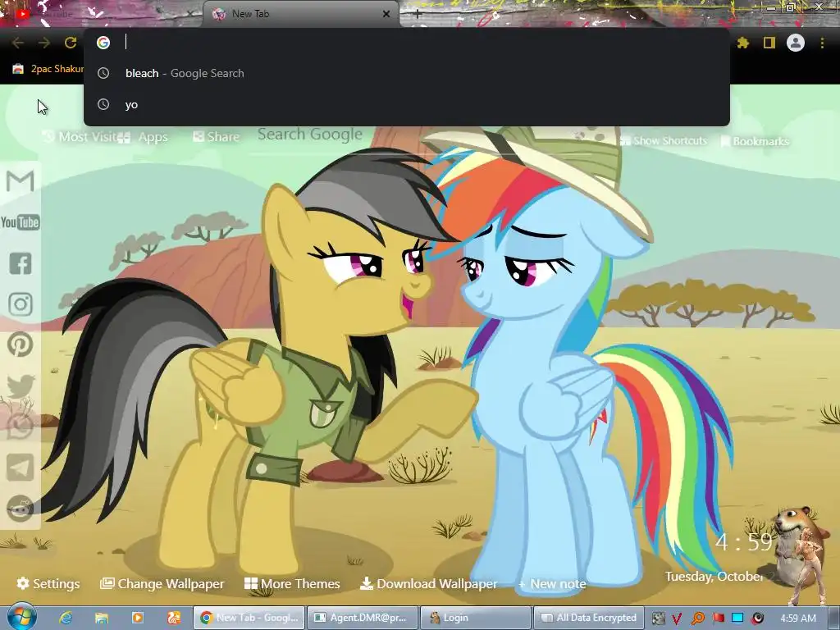Go back with the browser back arrow
Viewport: 840px width, 630px height.
pyautogui.click(x=18, y=43)
